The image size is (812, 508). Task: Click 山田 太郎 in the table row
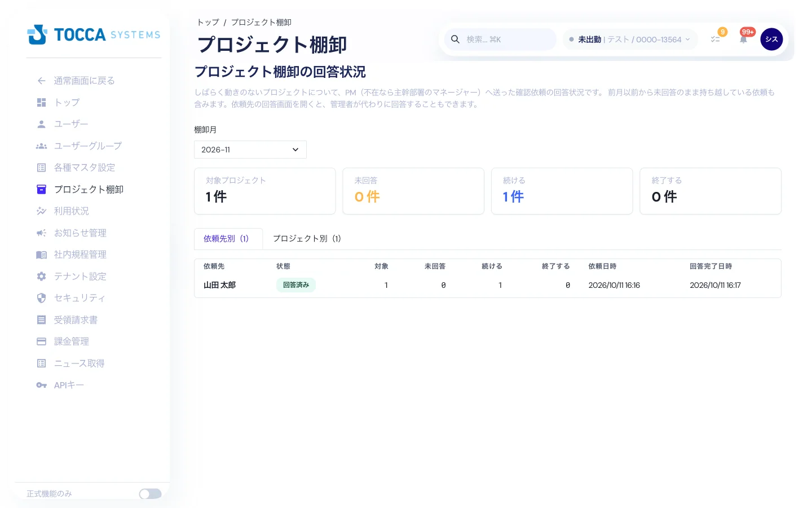point(220,285)
